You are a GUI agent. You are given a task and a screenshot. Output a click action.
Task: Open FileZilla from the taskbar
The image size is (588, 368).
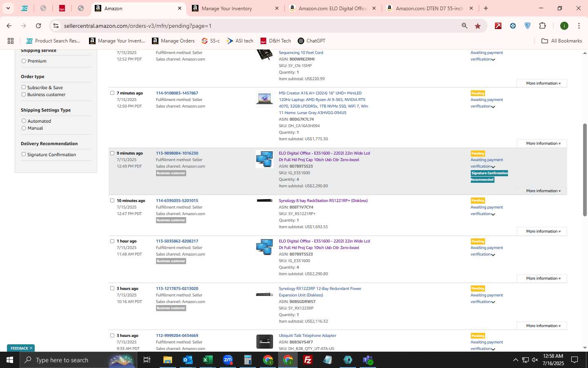coord(308,360)
